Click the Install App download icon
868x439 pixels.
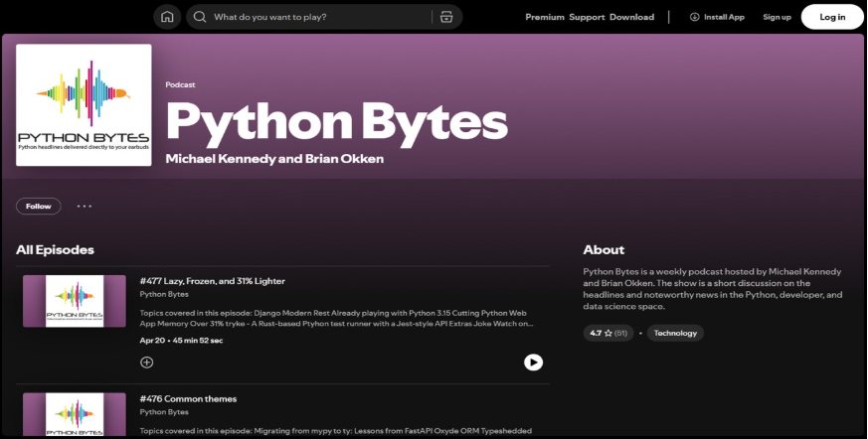[x=694, y=17]
